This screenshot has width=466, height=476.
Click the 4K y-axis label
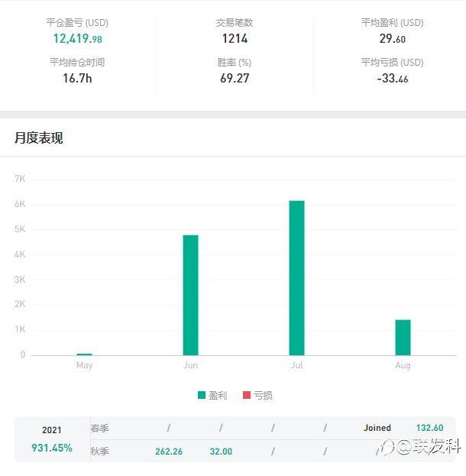20,254
